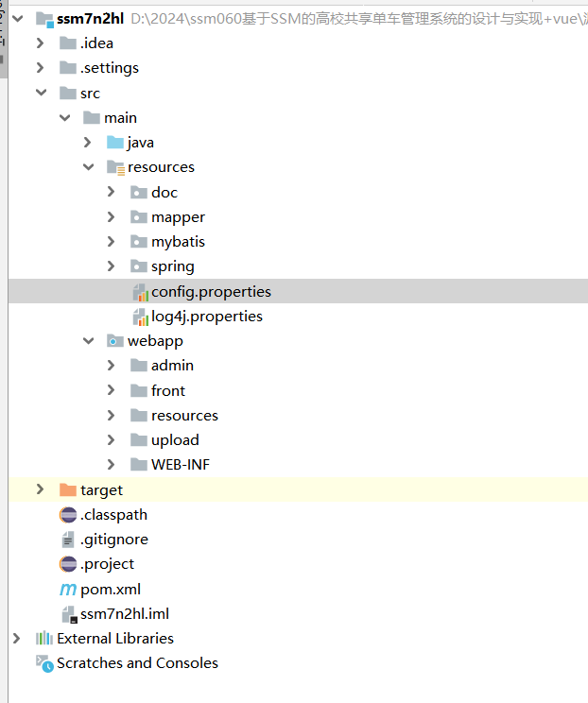Click the .project Eclipse file icon
The image size is (588, 703).
click(x=68, y=564)
